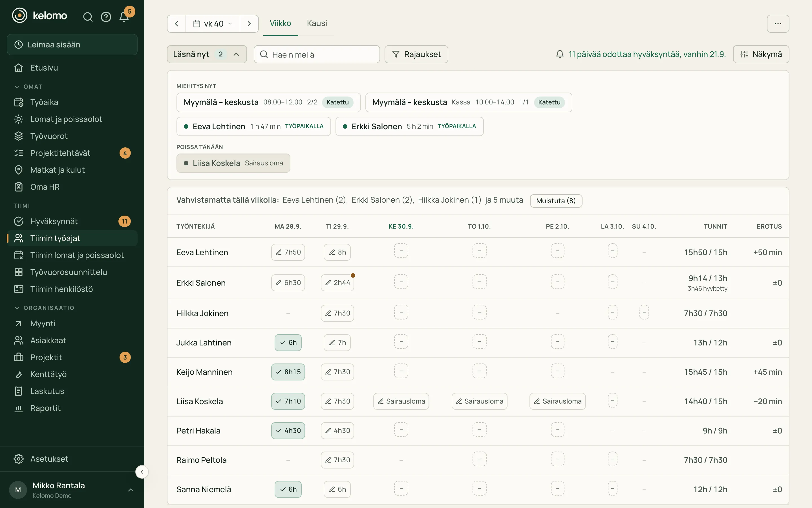Image resolution: width=812 pixels, height=508 pixels.
Task: Go to previous week arrow
Action: (176, 23)
